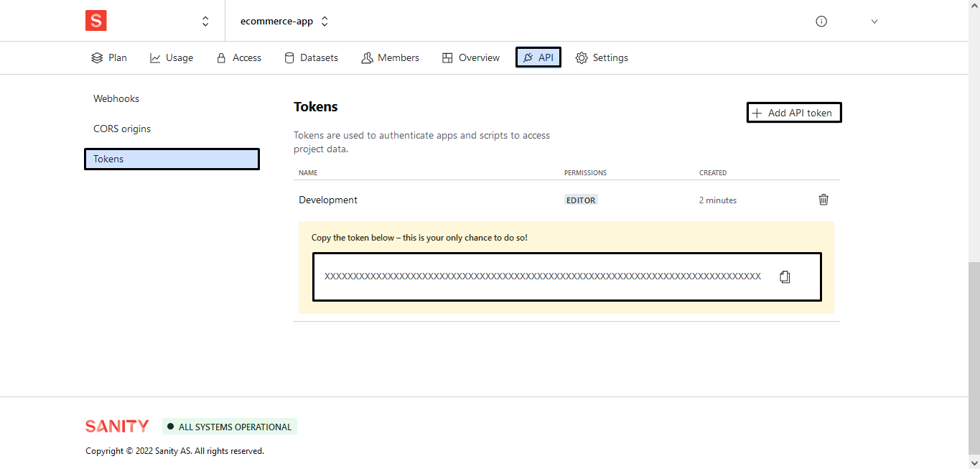Delete the Development token with trash icon
This screenshot has width=980, height=469.
[823, 200]
